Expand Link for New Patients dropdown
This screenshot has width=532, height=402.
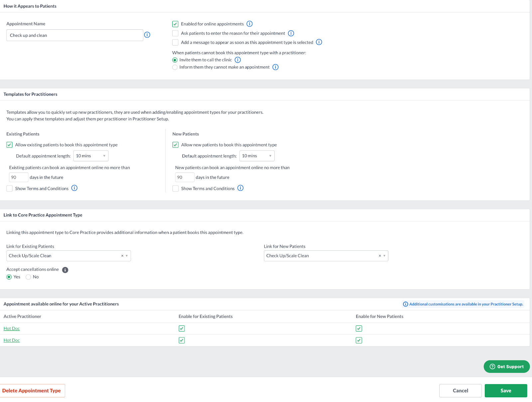384,256
